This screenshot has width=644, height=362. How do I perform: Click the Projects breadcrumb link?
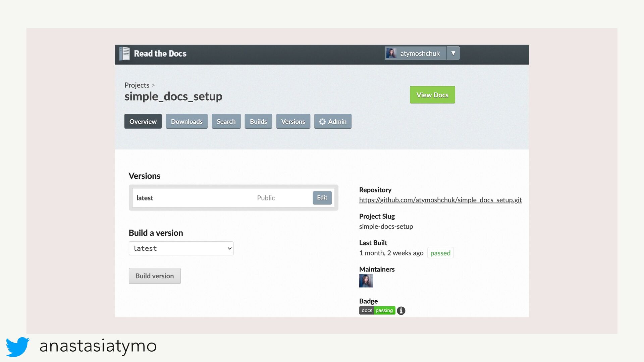(137, 85)
